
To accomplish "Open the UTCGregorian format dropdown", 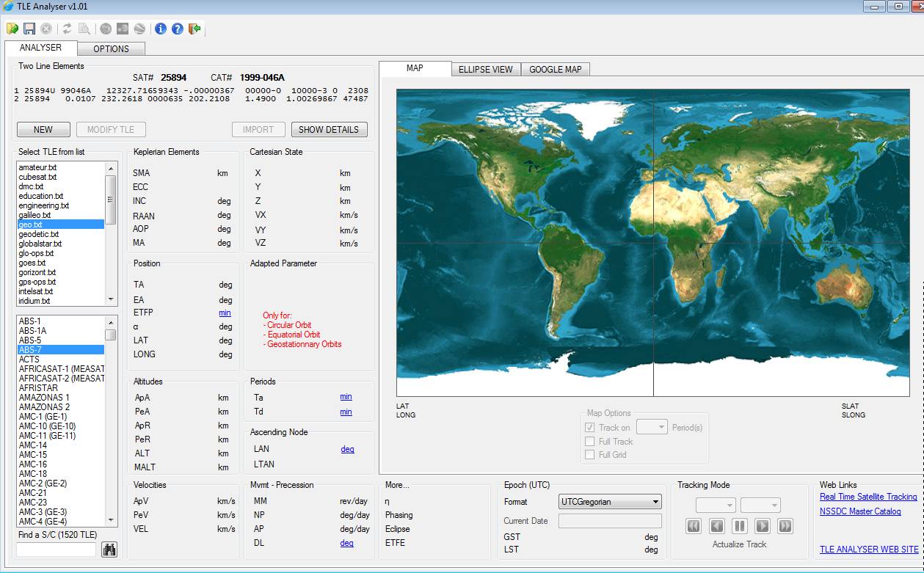I will coord(610,502).
